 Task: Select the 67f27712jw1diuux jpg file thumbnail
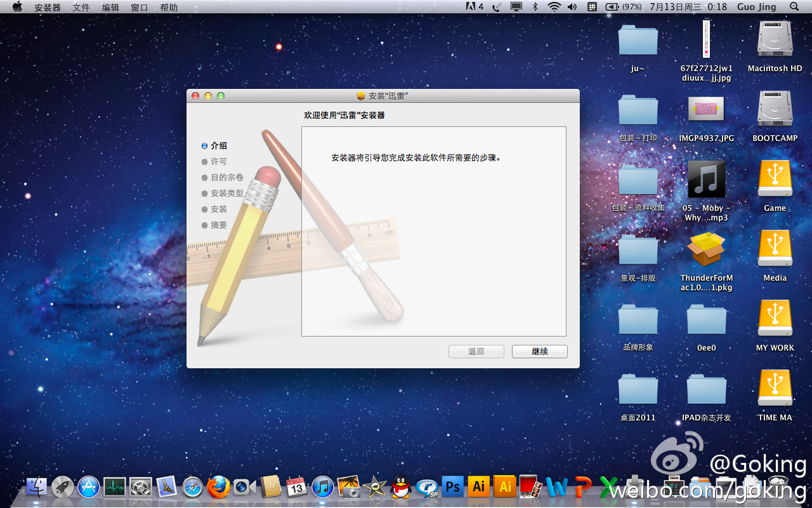point(707,39)
